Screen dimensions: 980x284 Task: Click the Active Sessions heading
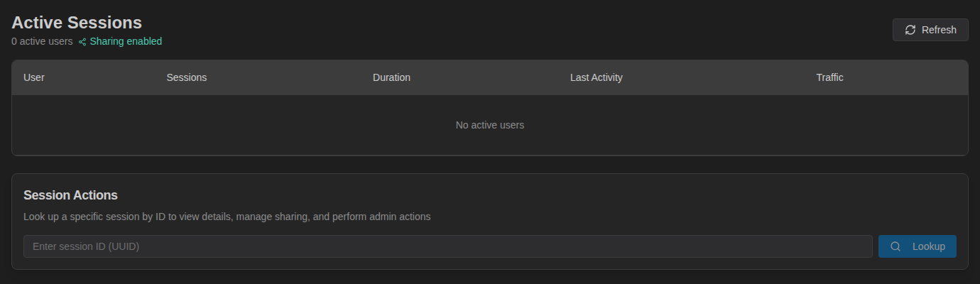point(77,23)
